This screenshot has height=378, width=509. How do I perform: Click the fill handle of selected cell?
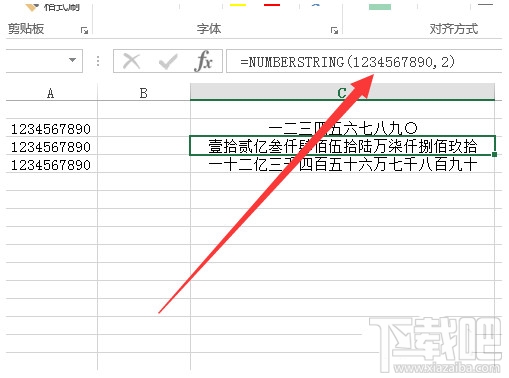494,154
